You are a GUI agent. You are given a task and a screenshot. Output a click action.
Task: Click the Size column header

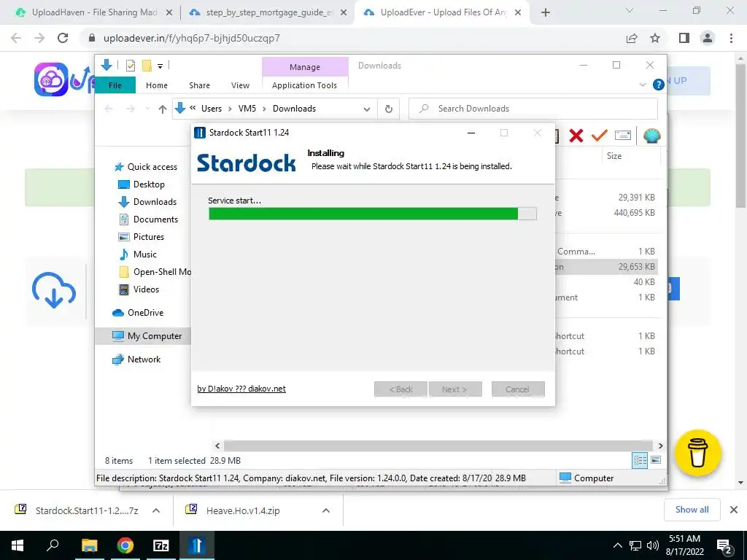[614, 156]
